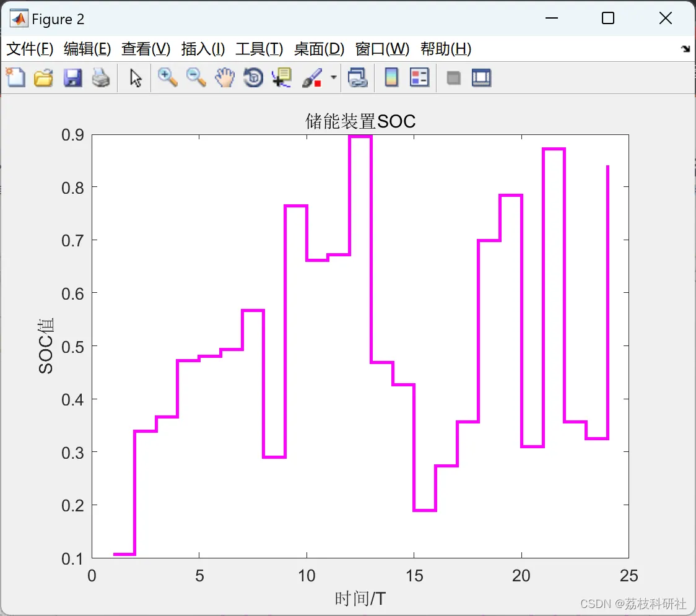Image resolution: width=696 pixels, height=616 pixels.
Task: Click the x-axis tick label 25
Action: tap(629, 576)
